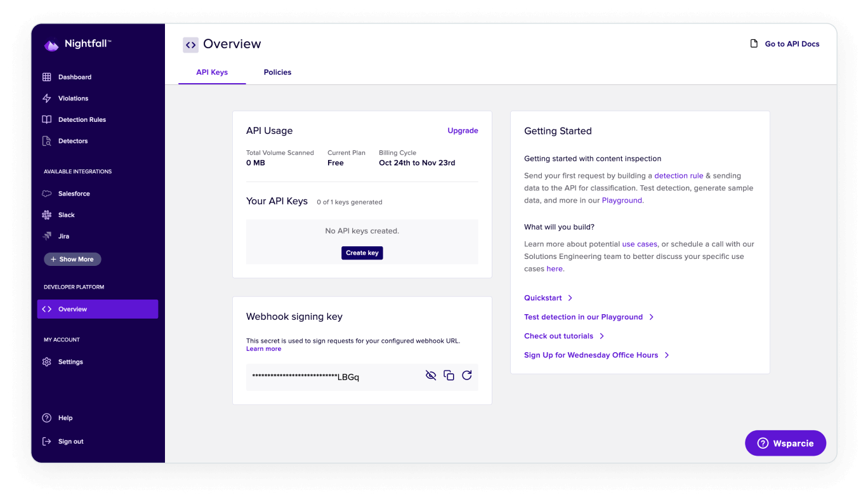Expand Show More integrations
Image resolution: width=868 pixels, height=502 pixels.
72,259
